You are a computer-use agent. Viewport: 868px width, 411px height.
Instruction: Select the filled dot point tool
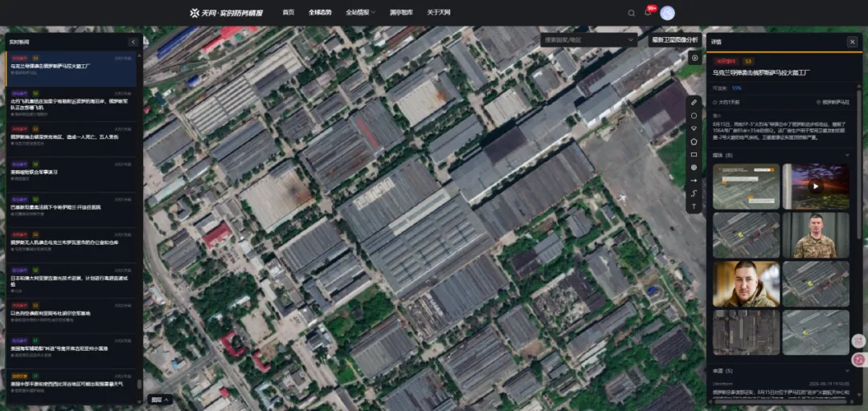694,168
